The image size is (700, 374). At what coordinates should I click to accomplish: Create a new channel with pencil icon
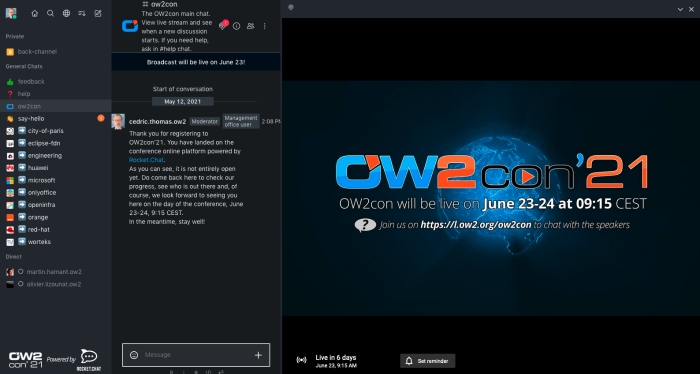[x=98, y=13]
